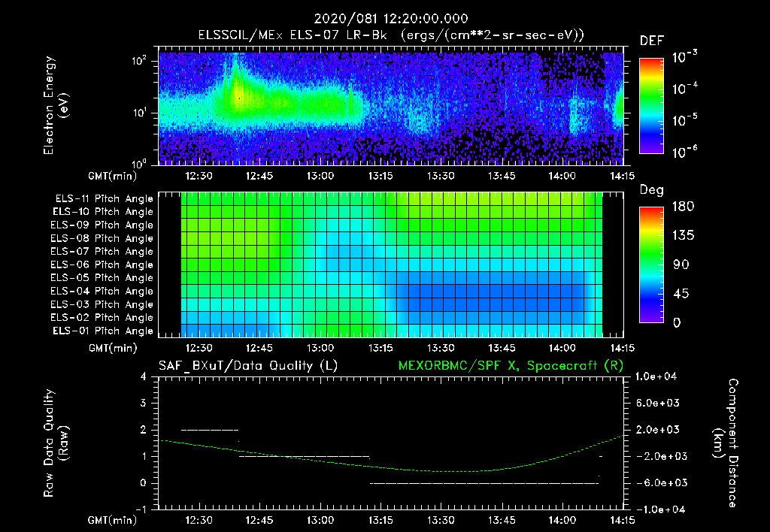770x532 pixels.
Task: Click the 1.0e+04 right axis value
Action: 656,377
